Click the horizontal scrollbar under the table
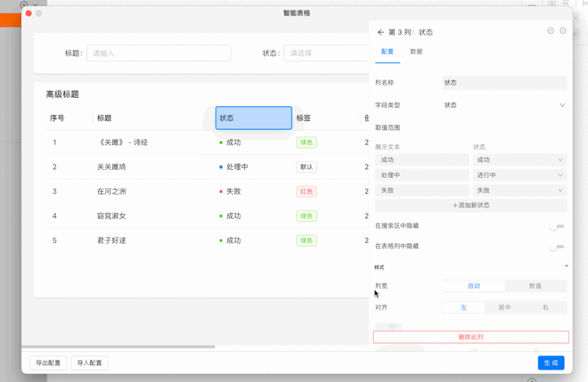Image resolution: width=588 pixels, height=382 pixels. pos(118,346)
